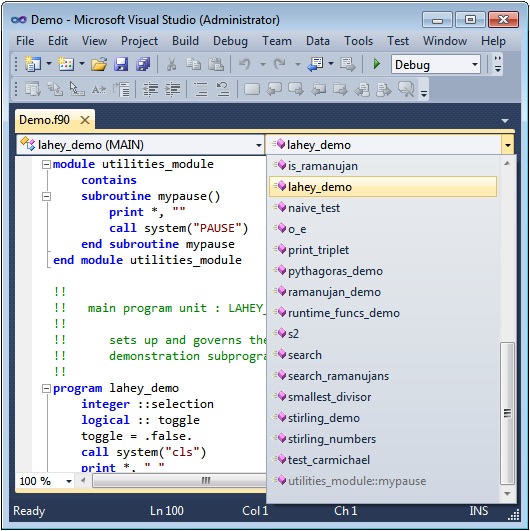
Task: Click the Undo arrow icon
Action: pos(245,64)
